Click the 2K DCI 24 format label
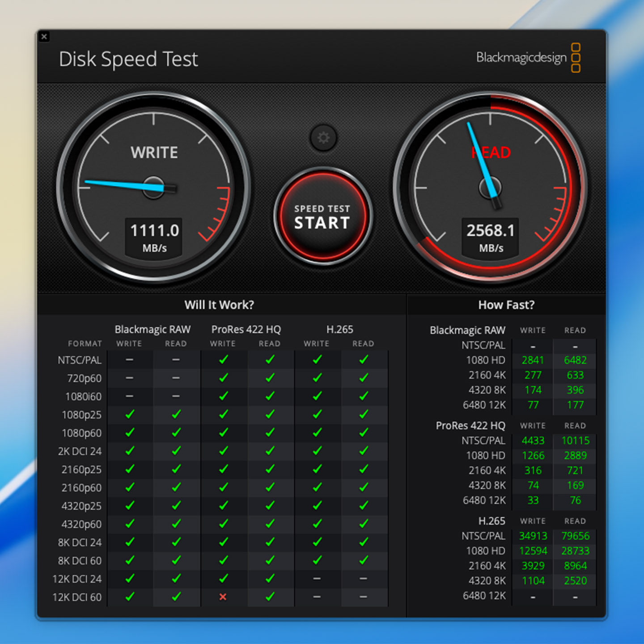 click(80, 452)
